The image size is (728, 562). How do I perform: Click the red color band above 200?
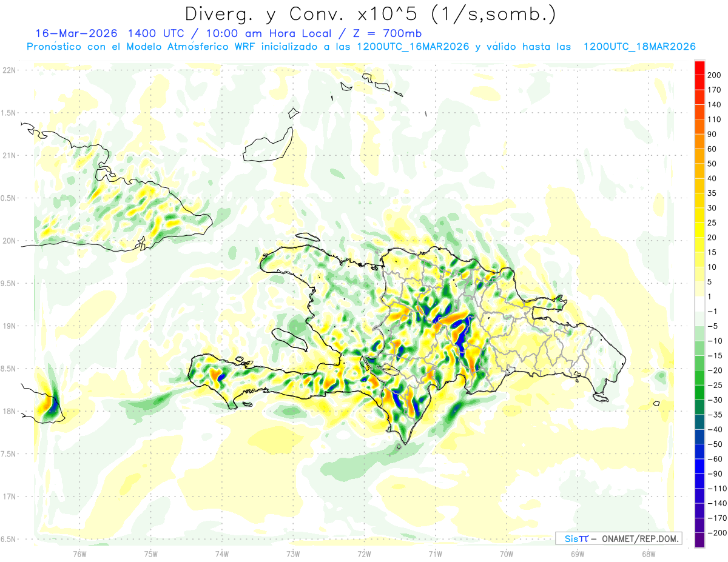[x=699, y=67]
